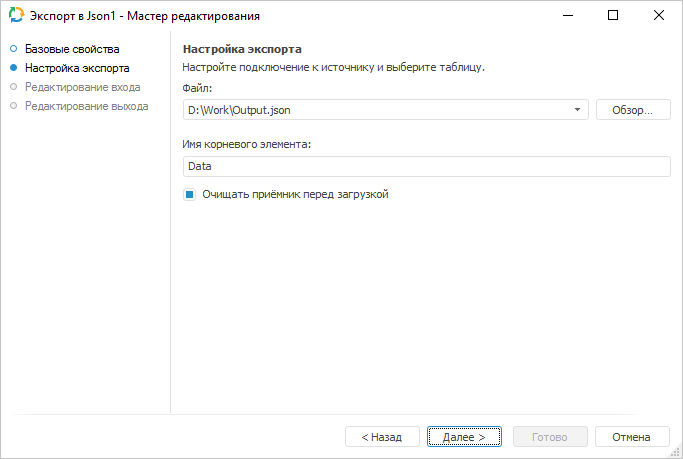Minimize the wizard window
The image size is (683, 459).
click(x=567, y=16)
